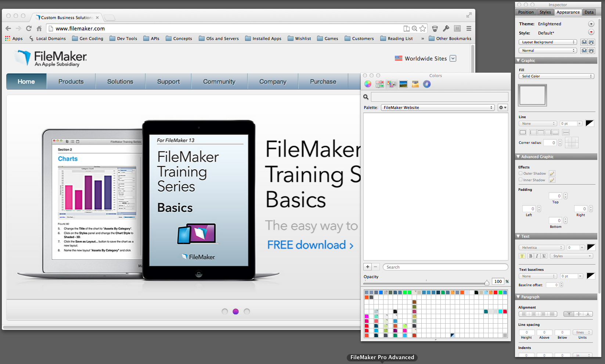Open the image palettes picker in Colors
Image resolution: width=605 pixels, height=364 pixels.
403,84
